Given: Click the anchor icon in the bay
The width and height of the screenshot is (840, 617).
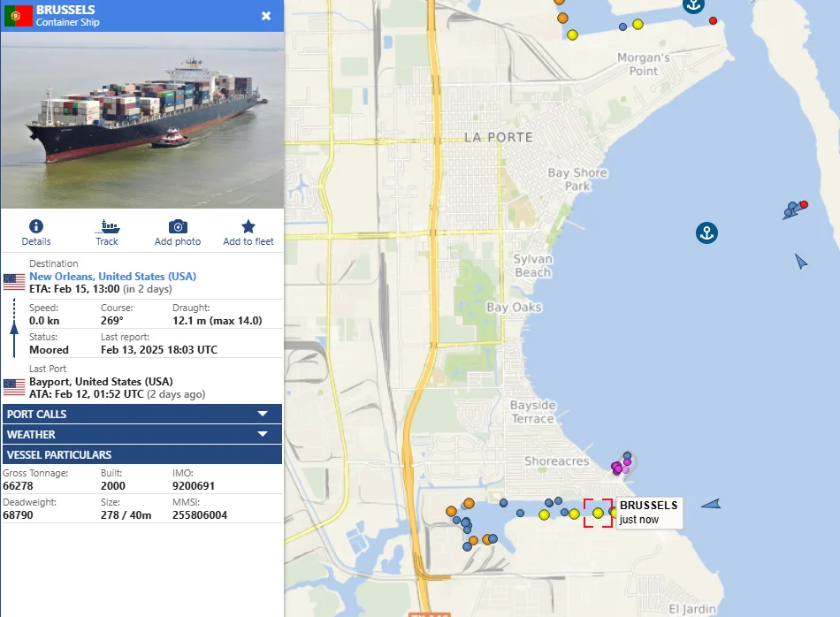Looking at the screenshot, I should [x=706, y=233].
